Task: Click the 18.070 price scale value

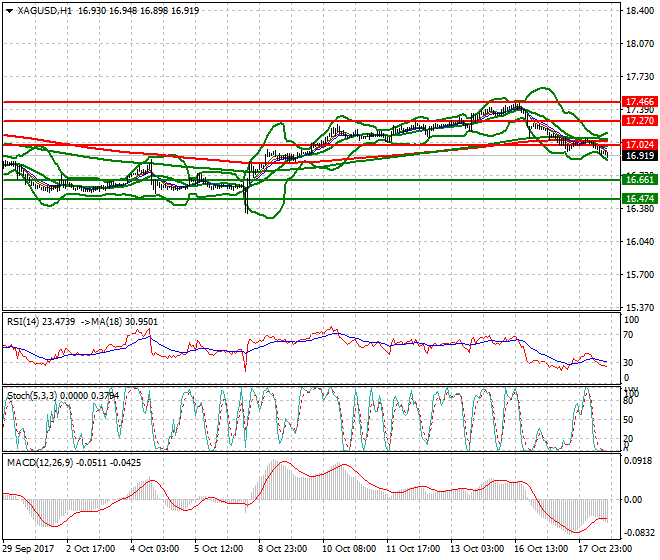Action: point(640,44)
